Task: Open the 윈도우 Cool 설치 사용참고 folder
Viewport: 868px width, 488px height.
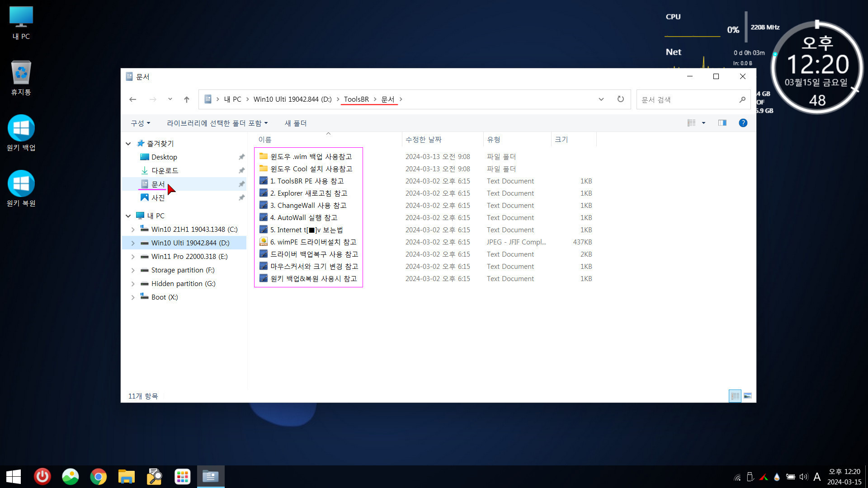Action: point(311,169)
